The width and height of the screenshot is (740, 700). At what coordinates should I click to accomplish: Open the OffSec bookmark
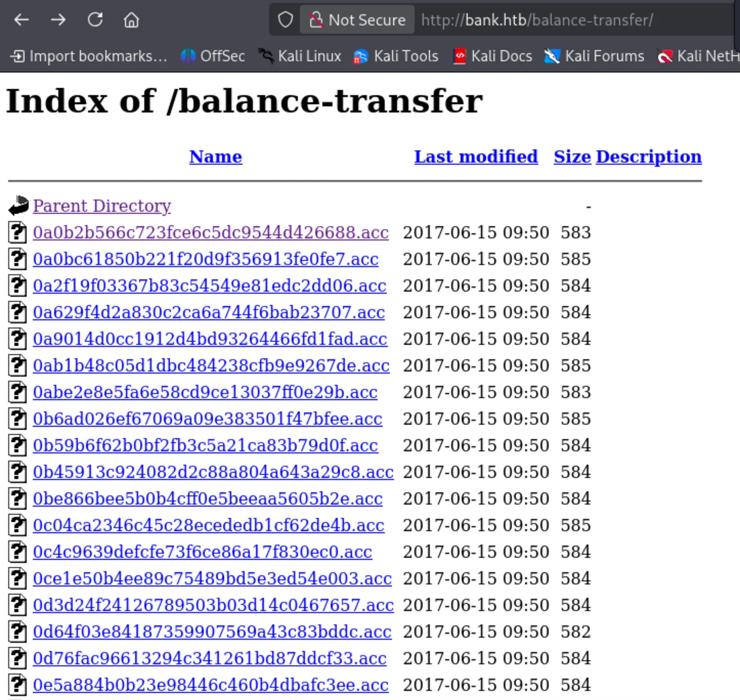212,56
